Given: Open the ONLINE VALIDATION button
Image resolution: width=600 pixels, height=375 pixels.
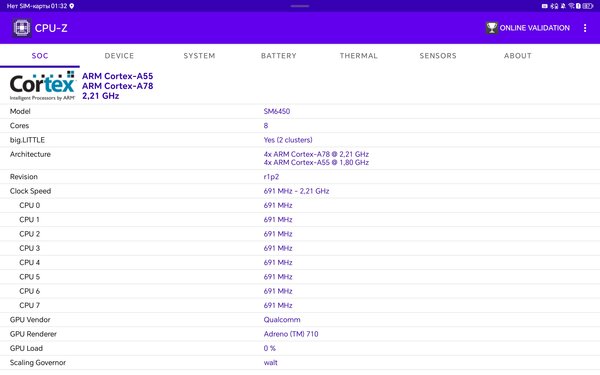Looking at the screenshot, I should click(x=528, y=28).
